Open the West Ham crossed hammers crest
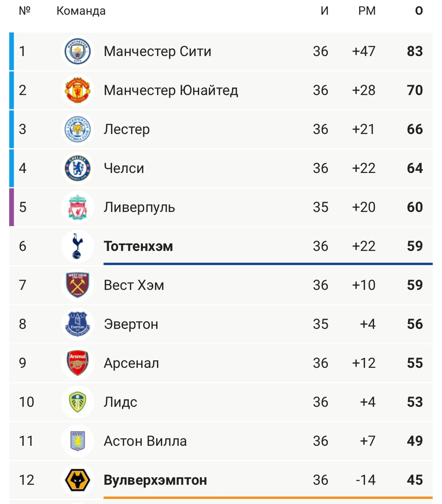 78,285
